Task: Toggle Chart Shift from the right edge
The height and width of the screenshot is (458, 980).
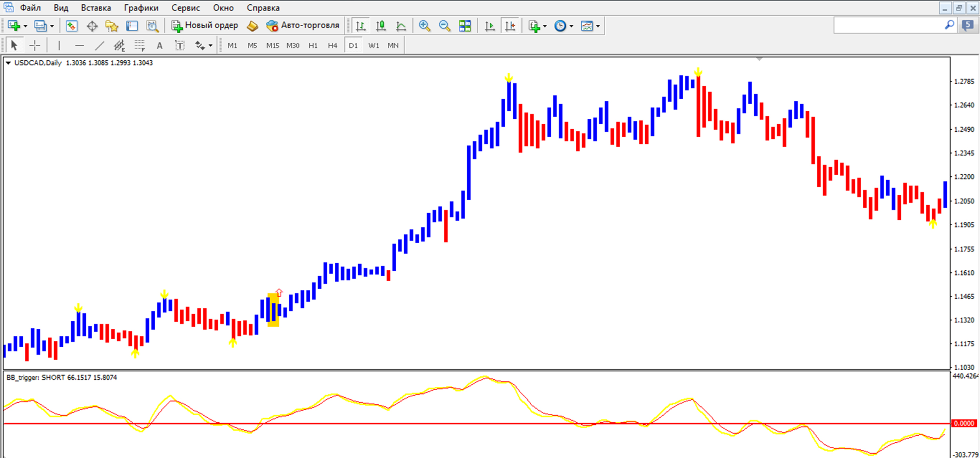Action: click(510, 26)
